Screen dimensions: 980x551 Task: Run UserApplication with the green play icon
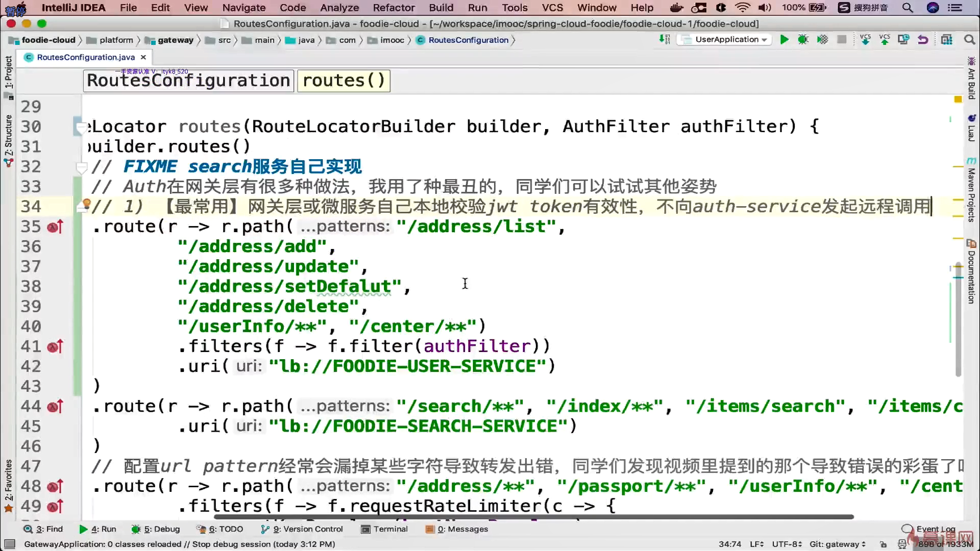785,40
